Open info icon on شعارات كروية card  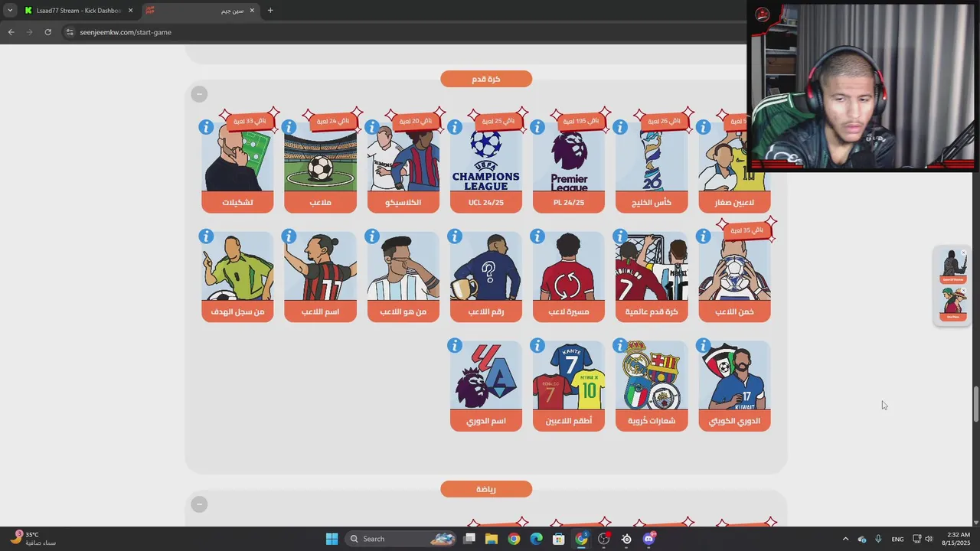620,346
